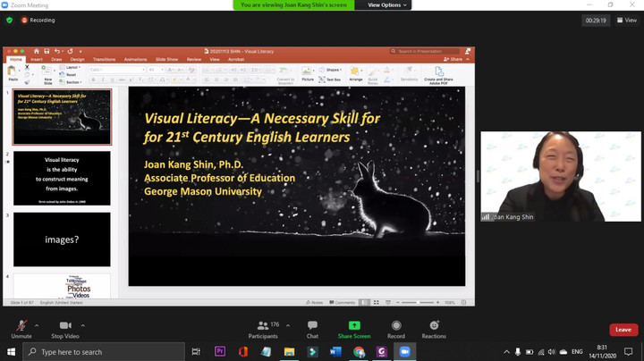
Task: Open Premiere Pro from the taskbar
Action: [x=220, y=352]
